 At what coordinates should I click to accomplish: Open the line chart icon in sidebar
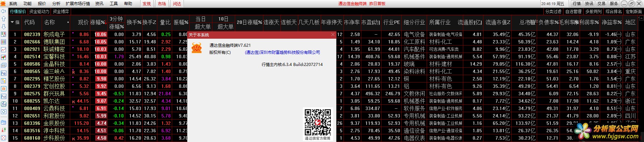(3, 49)
